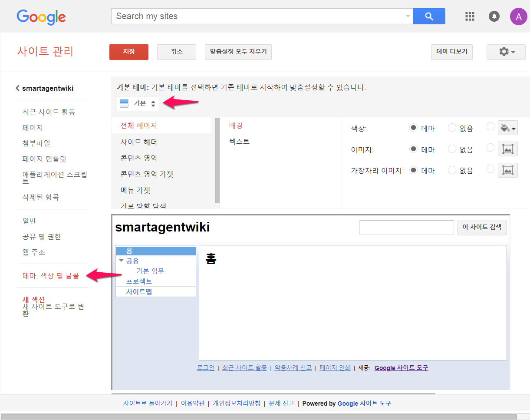Collapse the 공용 tree node
Image resolution: width=530 pixels, height=420 pixels.
pos(121,260)
